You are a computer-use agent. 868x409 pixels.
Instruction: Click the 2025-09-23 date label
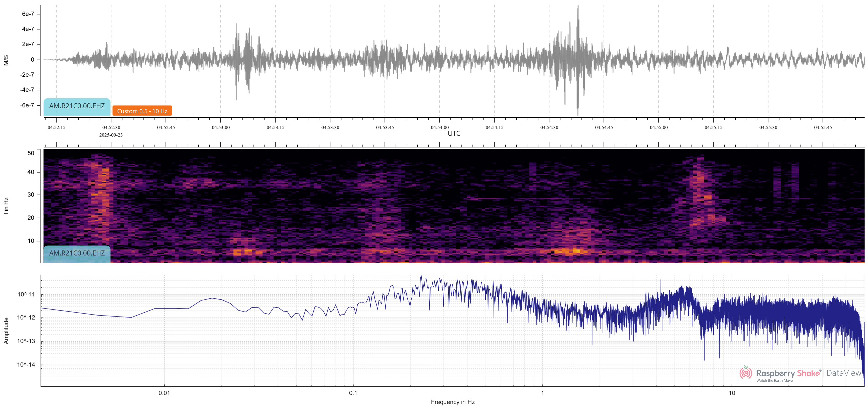click(x=111, y=135)
